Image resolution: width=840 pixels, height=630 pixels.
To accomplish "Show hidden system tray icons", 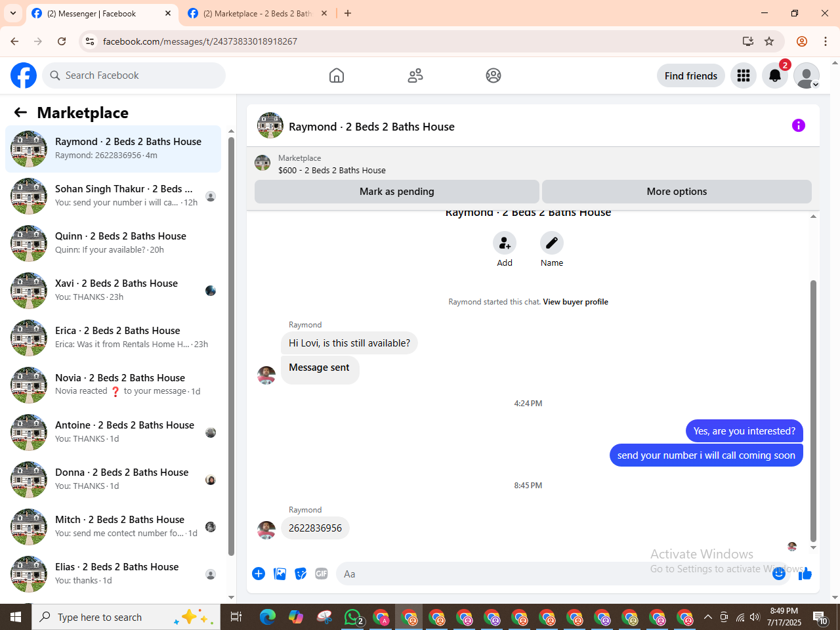I will (708, 617).
